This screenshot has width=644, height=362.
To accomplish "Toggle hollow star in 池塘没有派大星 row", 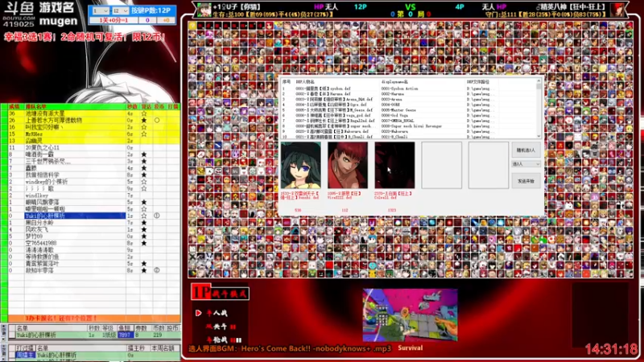I will [144, 113].
